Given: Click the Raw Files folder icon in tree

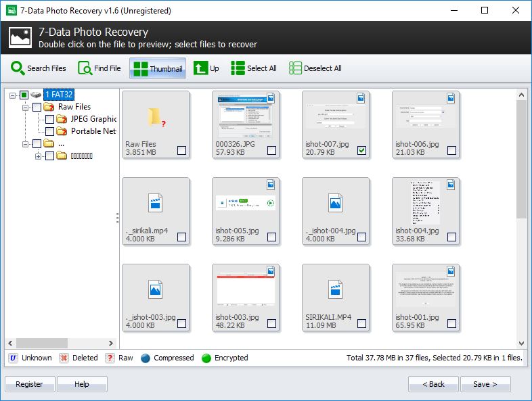Looking at the screenshot, I should [49, 107].
